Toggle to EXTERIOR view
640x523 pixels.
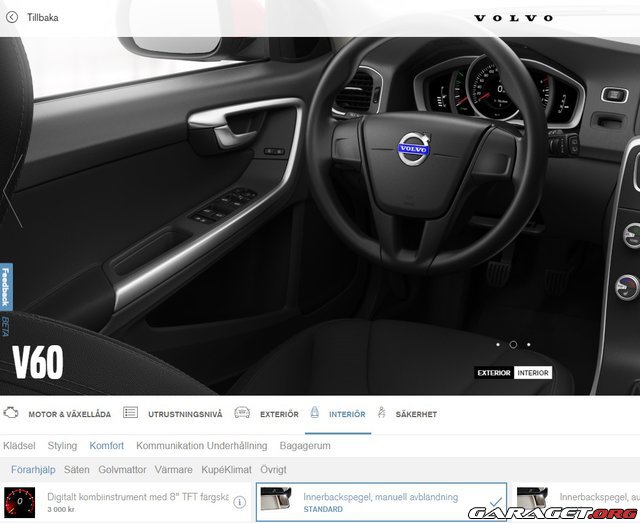[x=494, y=373]
